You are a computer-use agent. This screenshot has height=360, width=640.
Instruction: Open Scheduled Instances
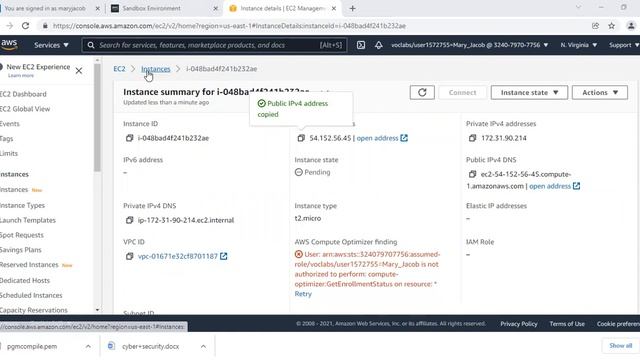[31, 295]
